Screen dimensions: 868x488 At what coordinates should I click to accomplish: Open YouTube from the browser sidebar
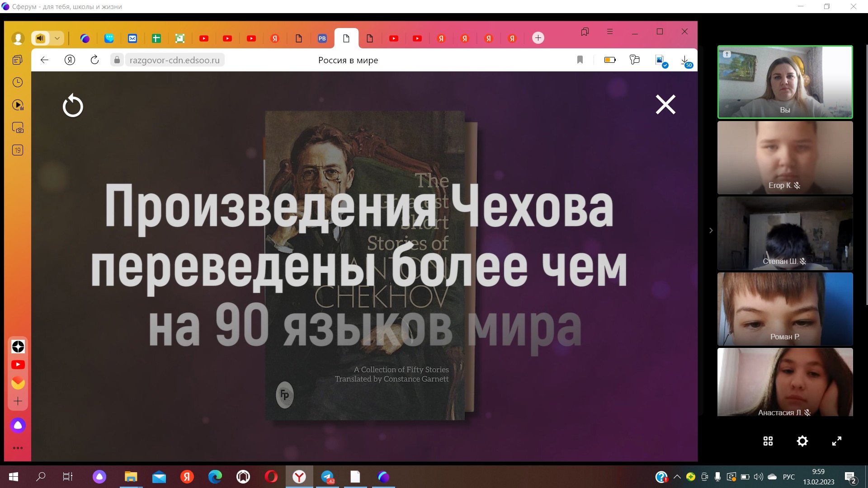tap(18, 365)
